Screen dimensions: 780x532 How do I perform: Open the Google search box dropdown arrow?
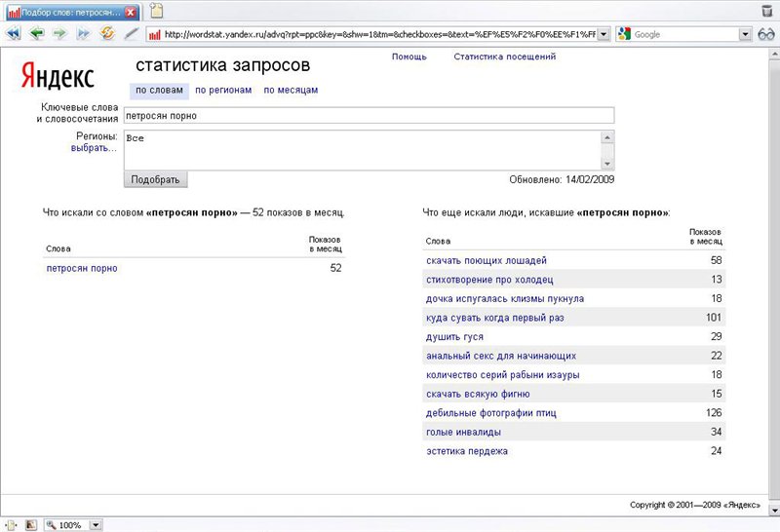(746, 34)
